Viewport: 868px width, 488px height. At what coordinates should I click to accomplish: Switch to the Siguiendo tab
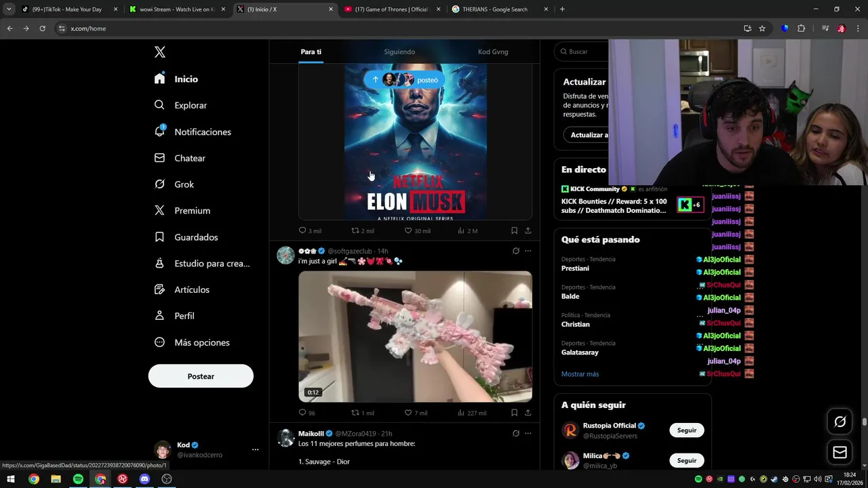[x=399, y=52]
